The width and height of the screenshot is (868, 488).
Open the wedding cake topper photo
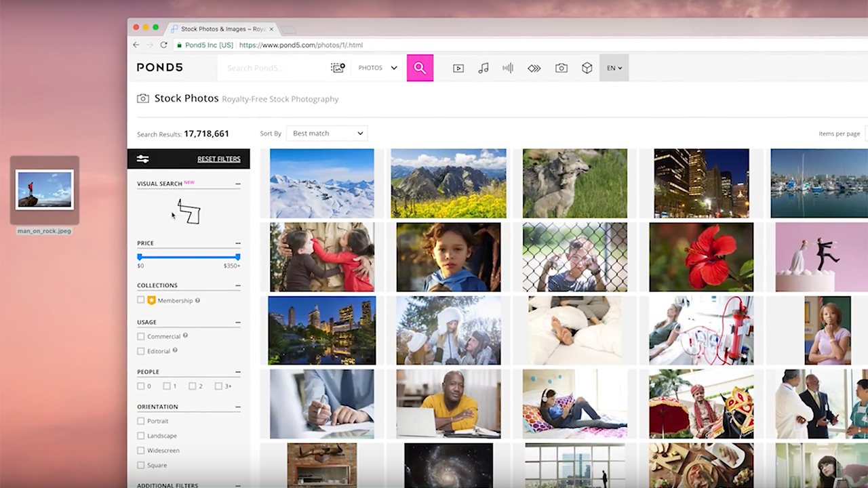pos(821,258)
